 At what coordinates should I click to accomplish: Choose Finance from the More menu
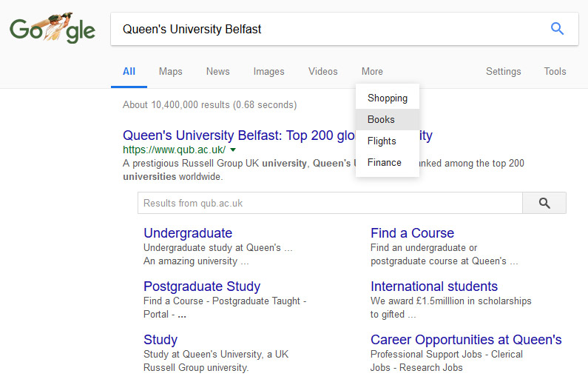pos(388,162)
